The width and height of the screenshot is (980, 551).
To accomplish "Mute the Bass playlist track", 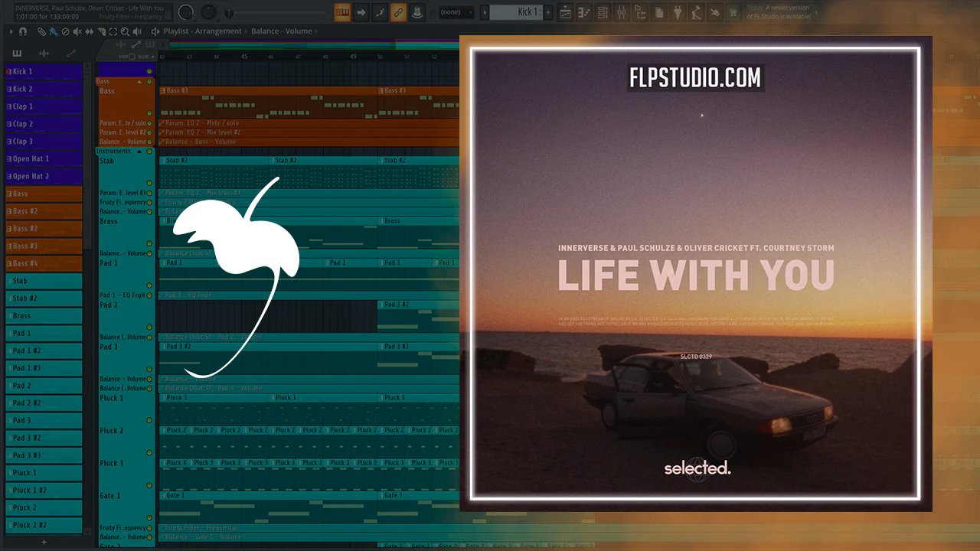I will pos(149,113).
